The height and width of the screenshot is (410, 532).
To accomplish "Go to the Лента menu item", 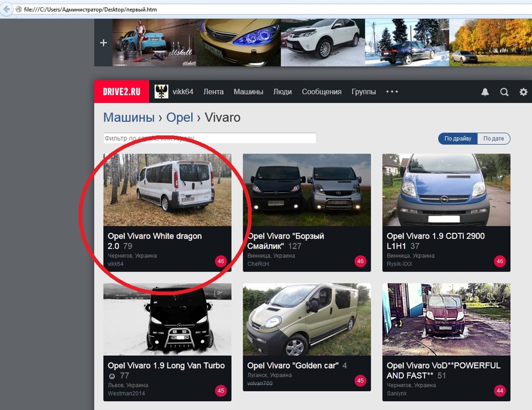I will point(213,91).
